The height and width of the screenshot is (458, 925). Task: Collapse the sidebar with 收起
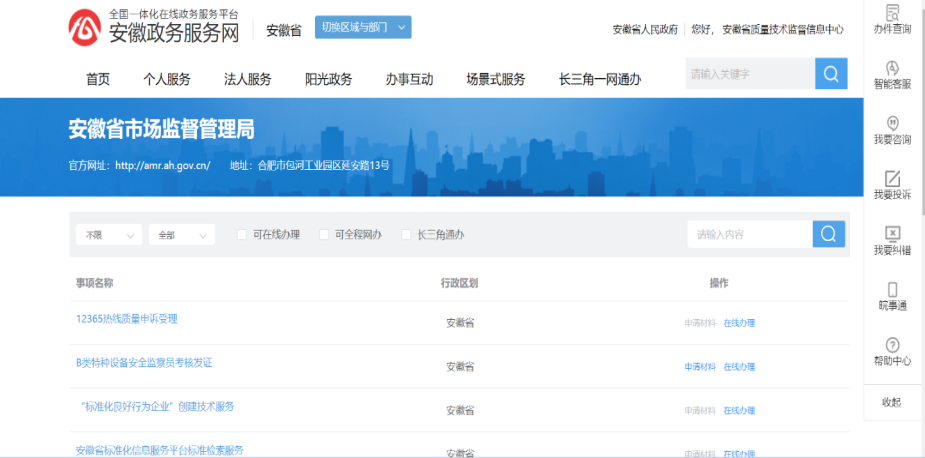coord(892,403)
